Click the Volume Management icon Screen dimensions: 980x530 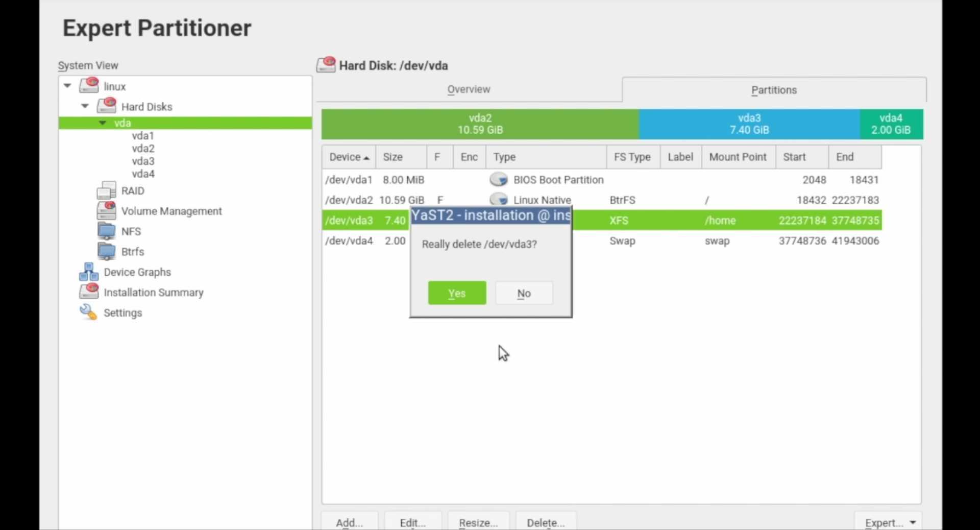[x=107, y=210]
